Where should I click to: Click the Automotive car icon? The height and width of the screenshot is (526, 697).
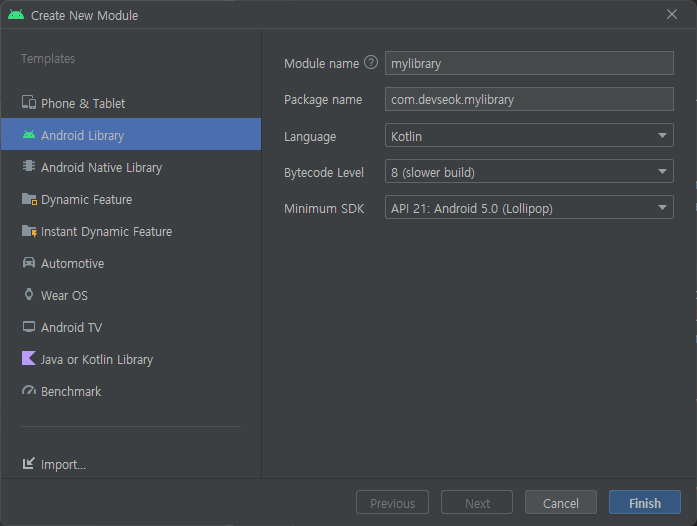29,262
